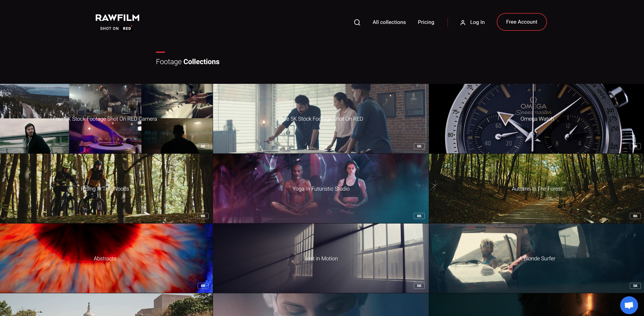The height and width of the screenshot is (316, 644).
Task: Click the search magnifier icon
Action: point(357,22)
